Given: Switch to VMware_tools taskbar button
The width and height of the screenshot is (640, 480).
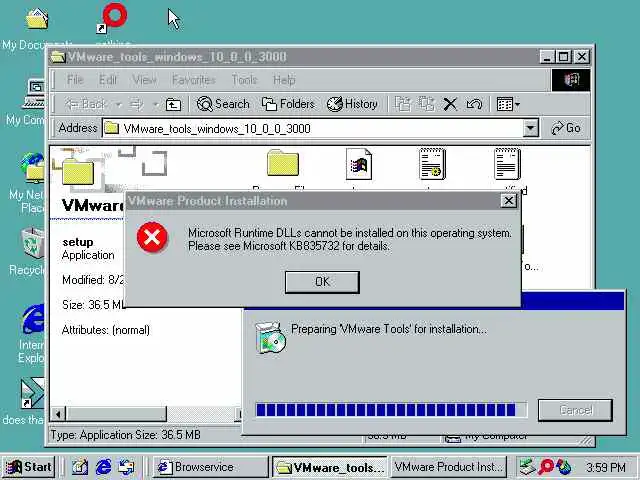Looking at the screenshot, I should click(329, 467).
